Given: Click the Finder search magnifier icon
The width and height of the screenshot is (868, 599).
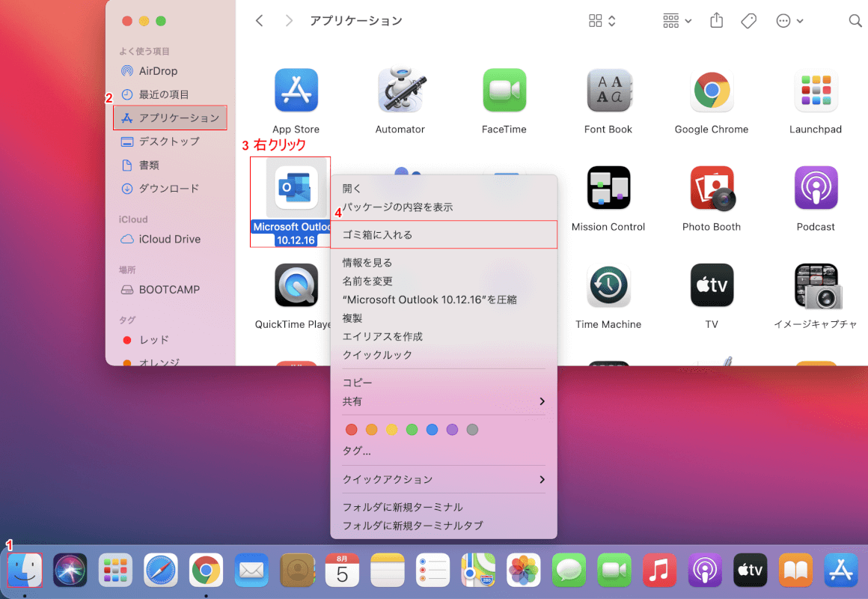Looking at the screenshot, I should (855, 21).
